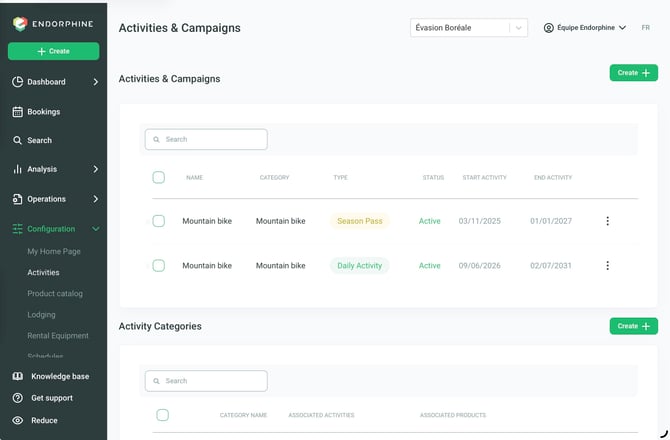Focus the Activities & Campaigns search field
The width and height of the screenshot is (670, 440).
click(206, 140)
